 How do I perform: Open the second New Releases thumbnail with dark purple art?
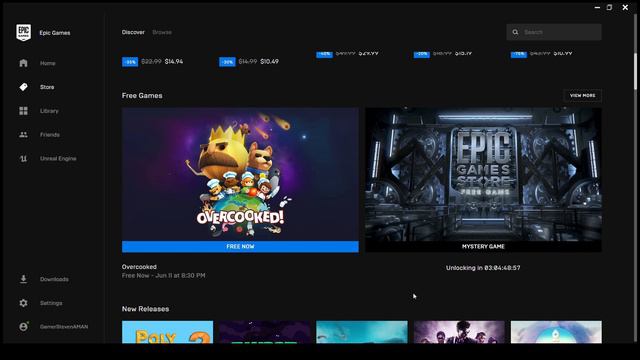pos(264,332)
